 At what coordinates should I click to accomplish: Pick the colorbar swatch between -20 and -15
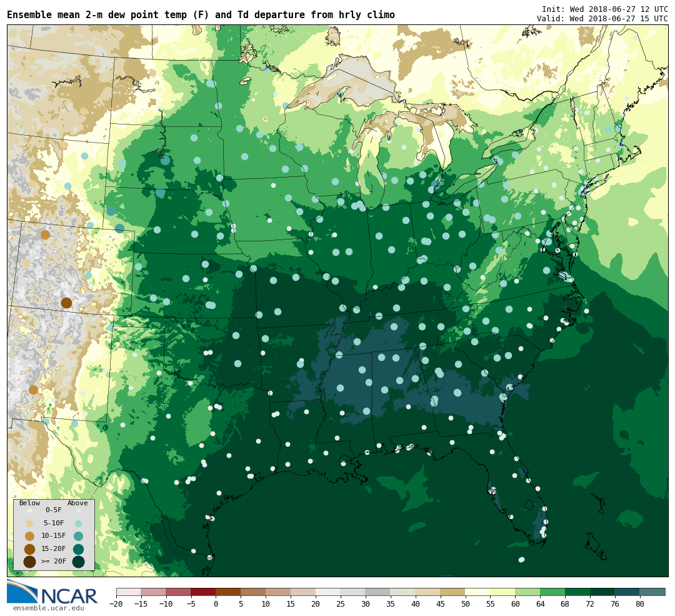pos(129,592)
